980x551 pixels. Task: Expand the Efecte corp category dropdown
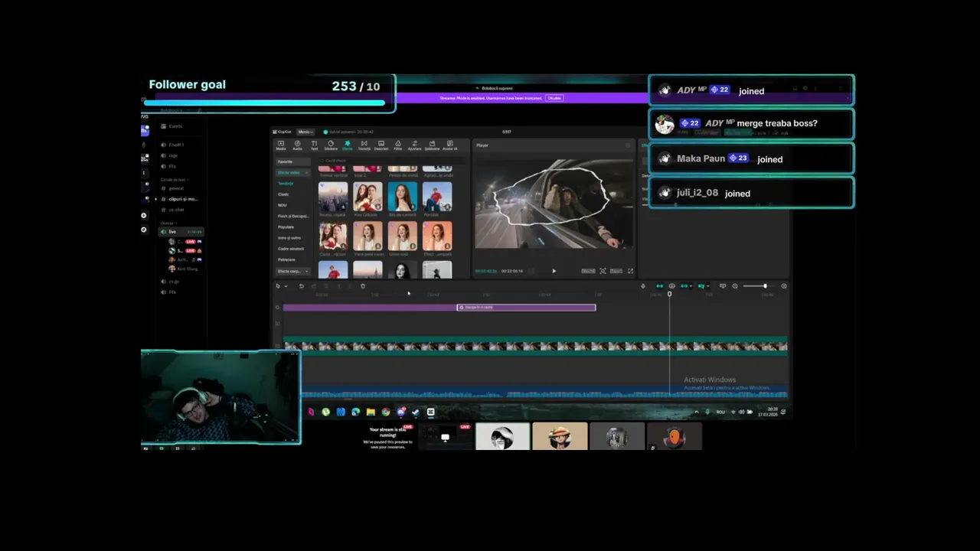307,271
